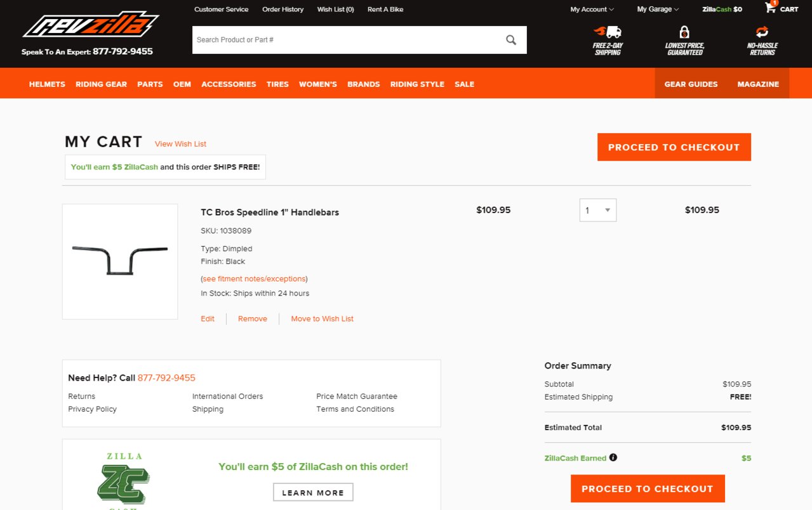The image size is (812, 510).
Task: Open the Shipping help link
Action: point(208,409)
